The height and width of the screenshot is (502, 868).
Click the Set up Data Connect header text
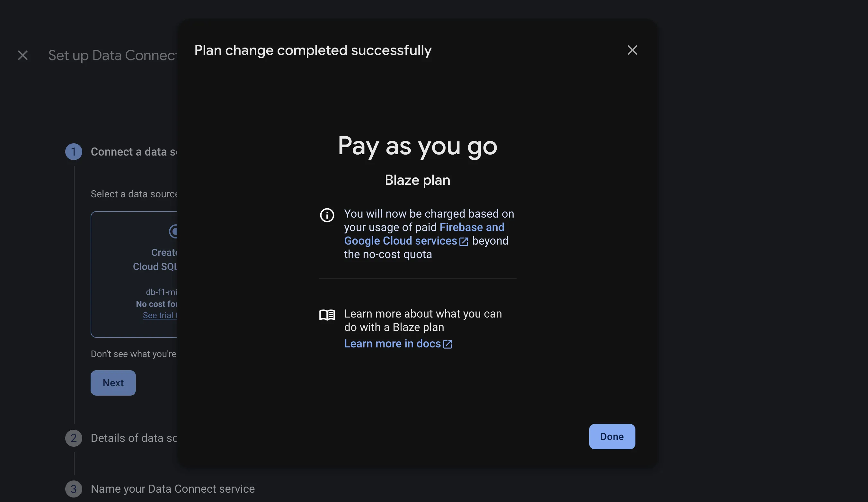[113, 56]
